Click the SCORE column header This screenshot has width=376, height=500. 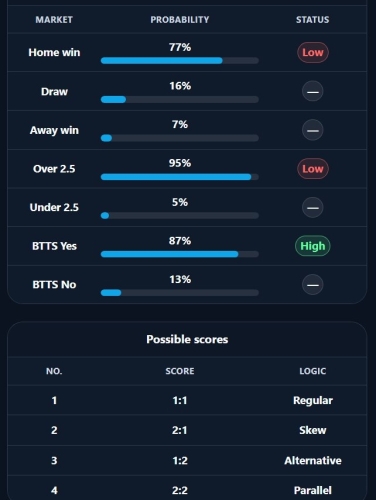(180, 371)
